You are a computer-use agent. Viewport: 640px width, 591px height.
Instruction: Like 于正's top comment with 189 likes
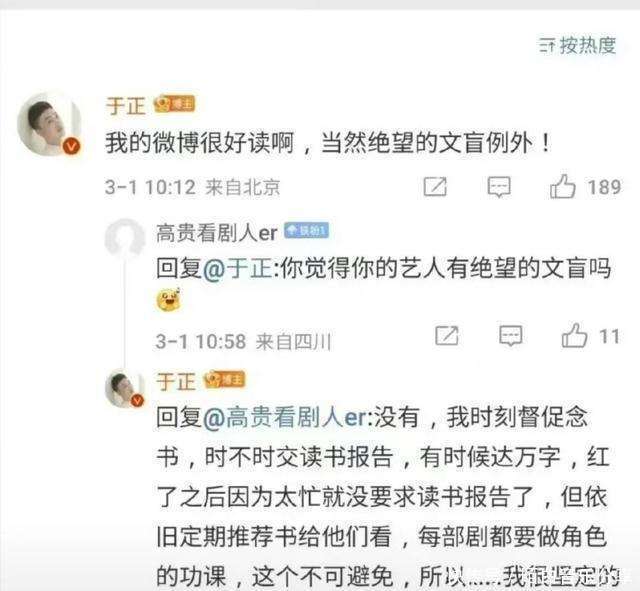click(x=562, y=187)
